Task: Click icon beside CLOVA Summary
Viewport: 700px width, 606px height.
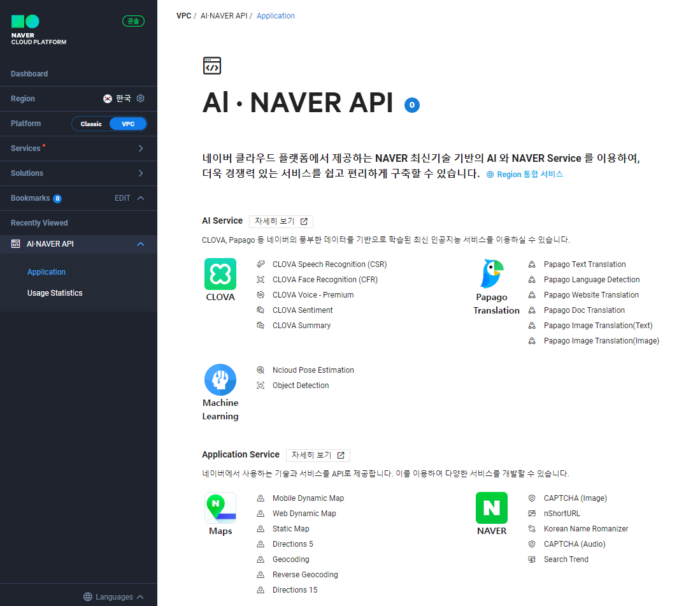Action: (x=261, y=326)
